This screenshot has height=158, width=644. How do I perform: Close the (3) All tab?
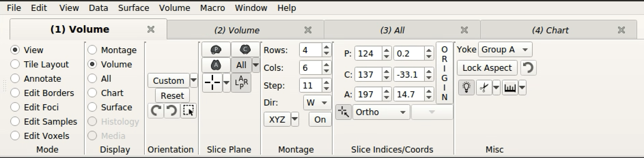[464, 30]
